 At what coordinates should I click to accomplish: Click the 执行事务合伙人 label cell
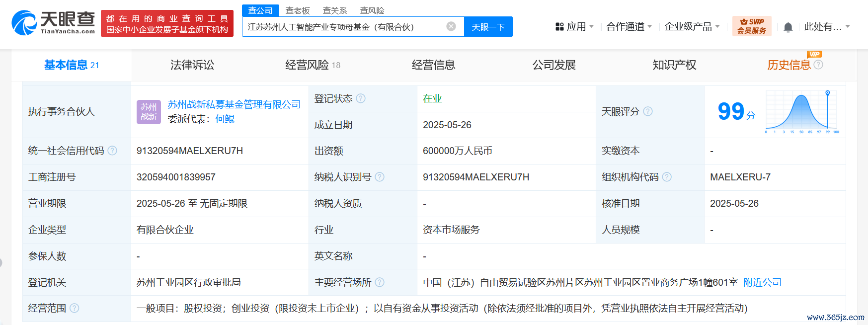tap(77, 112)
